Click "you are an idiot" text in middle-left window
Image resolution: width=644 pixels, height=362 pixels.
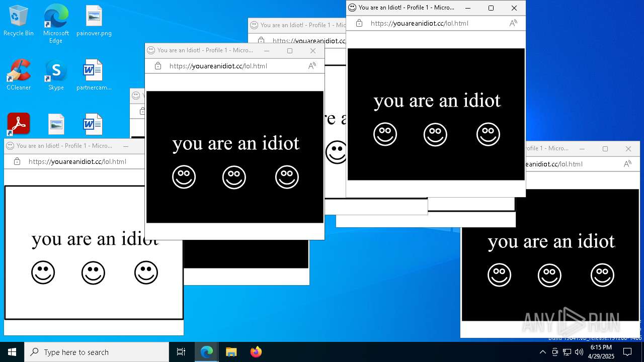pos(236,143)
